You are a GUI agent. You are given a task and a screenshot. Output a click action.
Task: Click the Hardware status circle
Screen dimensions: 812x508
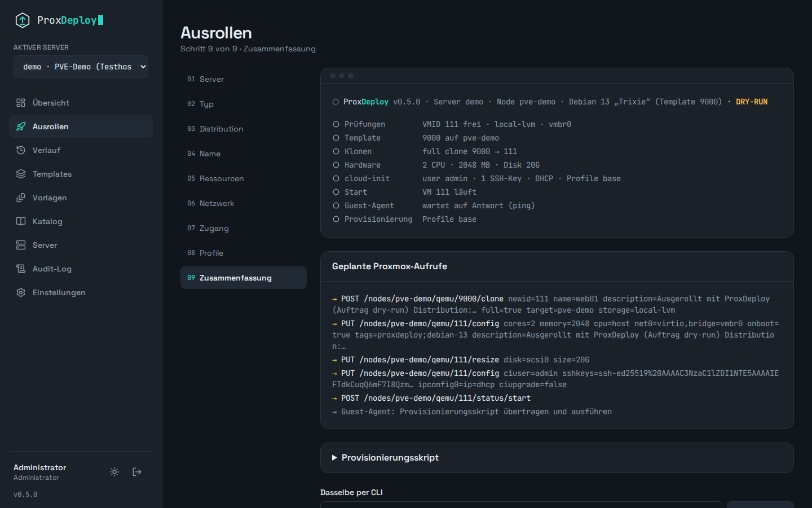[336, 165]
